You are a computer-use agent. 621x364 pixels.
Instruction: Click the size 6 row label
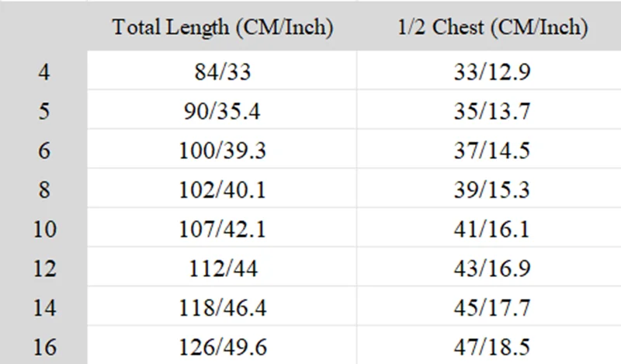pyautogui.click(x=43, y=151)
